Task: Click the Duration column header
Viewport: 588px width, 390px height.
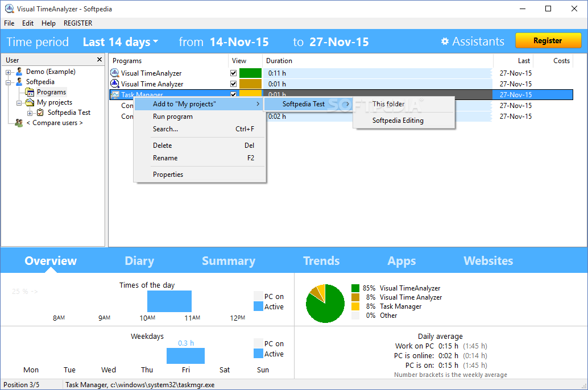Action: pyautogui.click(x=379, y=61)
